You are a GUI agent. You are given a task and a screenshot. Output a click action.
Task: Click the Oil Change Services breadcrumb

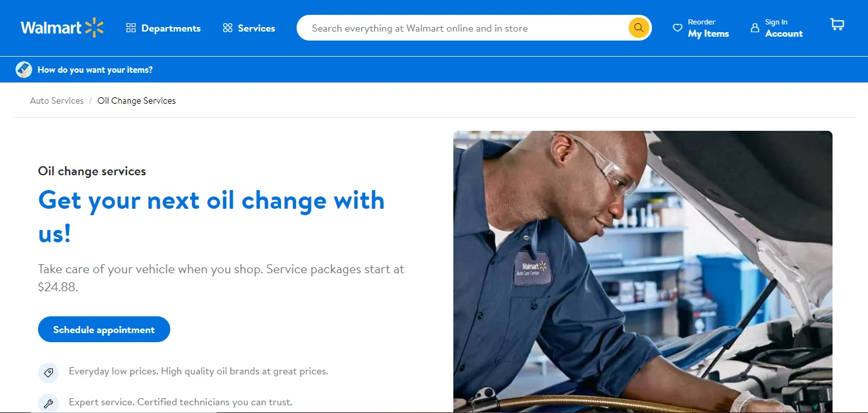click(x=137, y=101)
